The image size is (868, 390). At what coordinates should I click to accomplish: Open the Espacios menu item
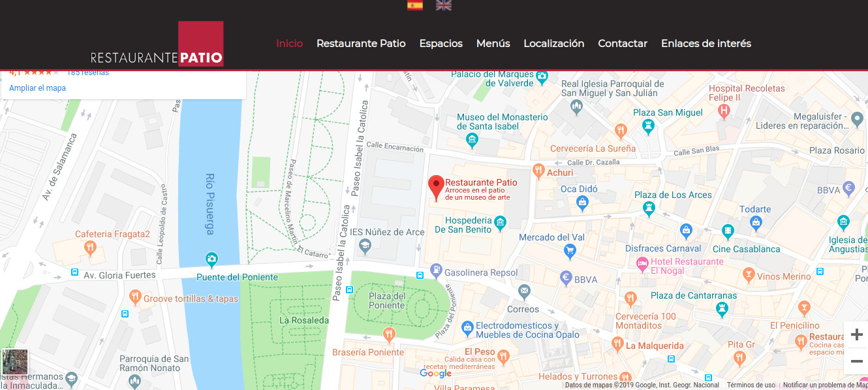click(x=441, y=43)
